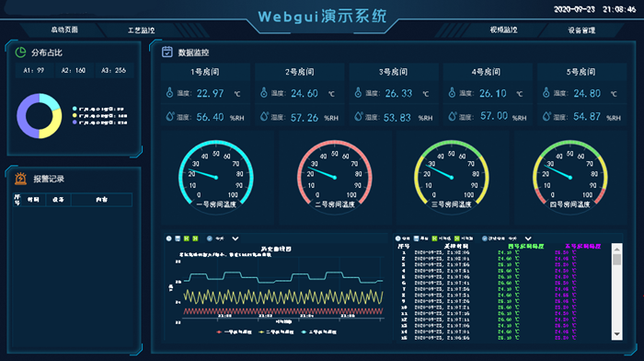The height and width of the screenshot is (361, 644).
Task: Click humidity droplet icon in 3号房间 card
Action: tap(358, 116)
